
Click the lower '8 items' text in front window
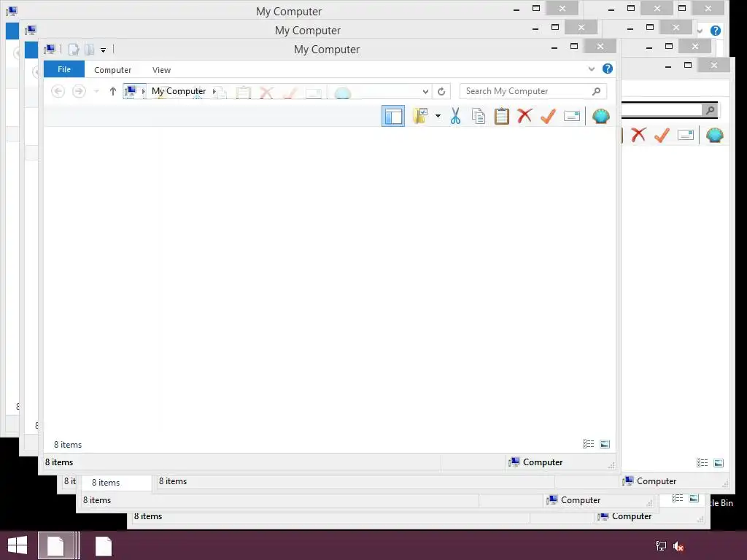59,462
